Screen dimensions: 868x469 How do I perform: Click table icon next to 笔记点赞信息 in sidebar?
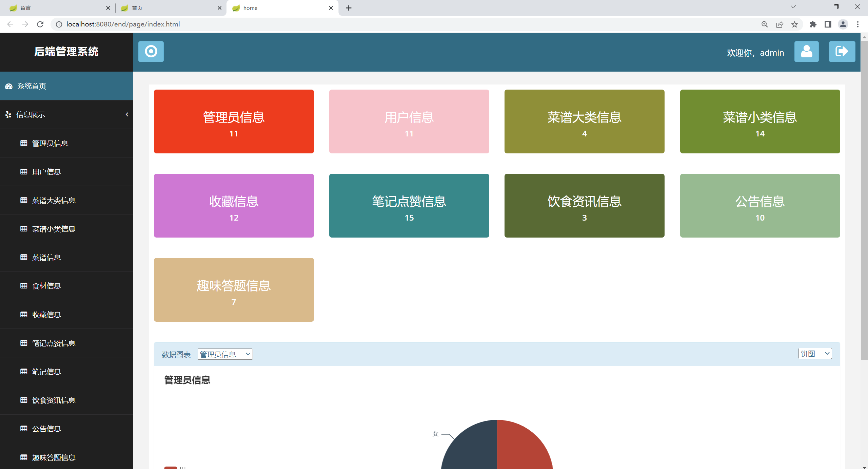click(x=24, y=343)
